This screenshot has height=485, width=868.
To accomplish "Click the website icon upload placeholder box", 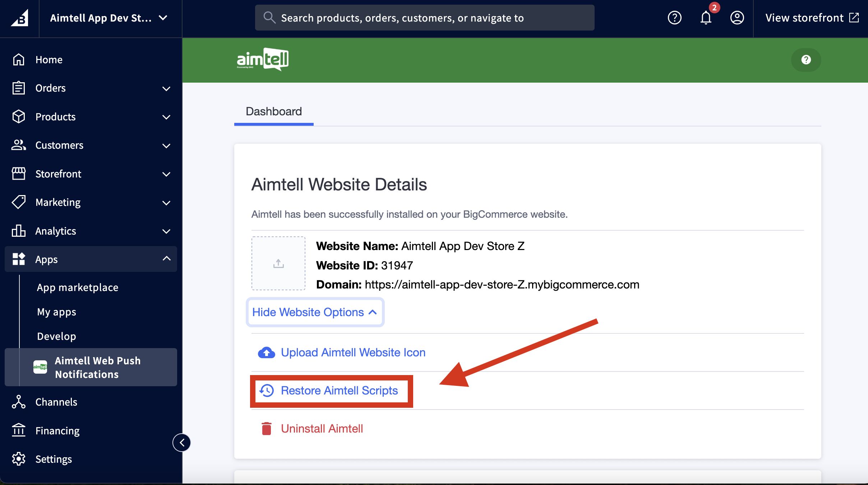I will tap(278, 263).
